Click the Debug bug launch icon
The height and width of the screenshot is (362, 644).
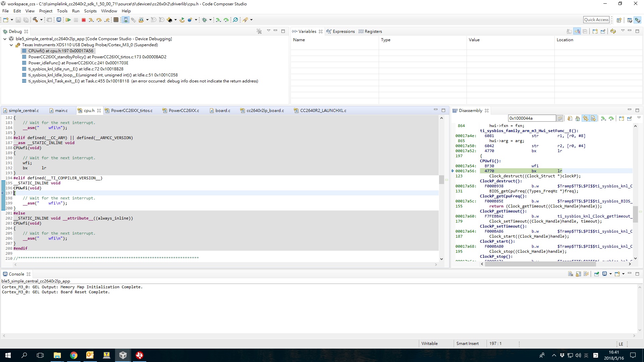[x=204, y=20]
